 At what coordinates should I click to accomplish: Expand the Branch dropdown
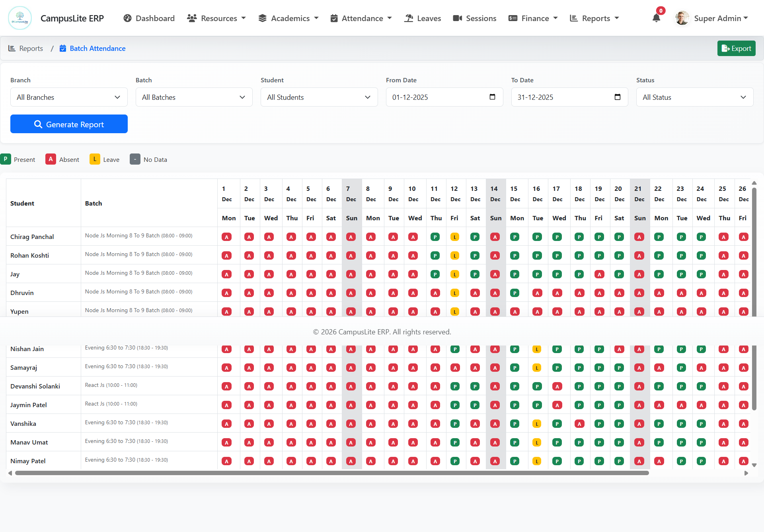(69, 97)
